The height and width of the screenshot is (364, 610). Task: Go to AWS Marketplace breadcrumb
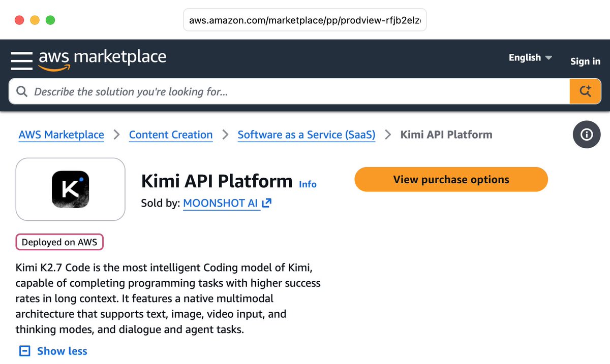coord(61,135)
